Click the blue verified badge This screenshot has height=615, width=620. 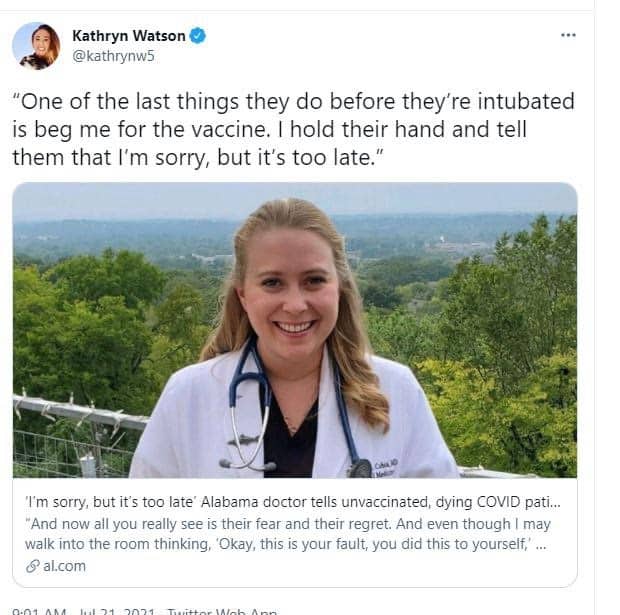[198, 36]
